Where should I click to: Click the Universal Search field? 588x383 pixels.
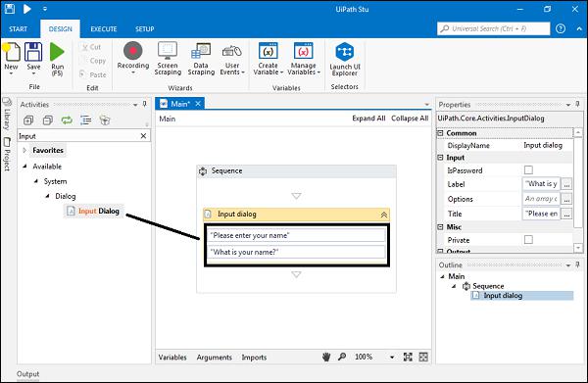coord(494,28)
